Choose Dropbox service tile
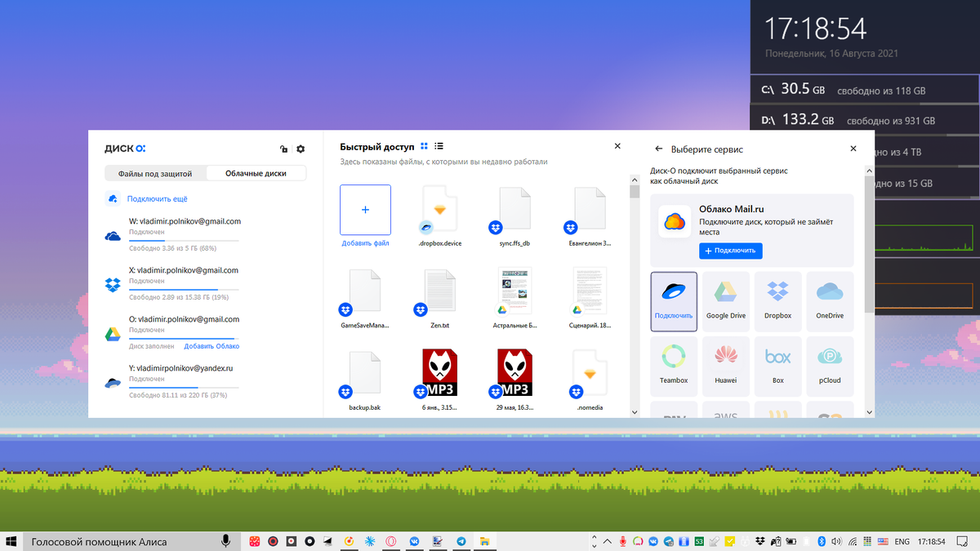Viewport: 980px width, 551px height. coord(778,302)
